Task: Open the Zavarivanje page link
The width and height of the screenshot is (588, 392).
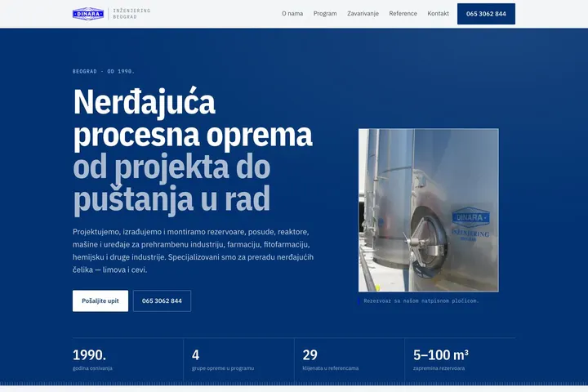Action: point(363,14)
